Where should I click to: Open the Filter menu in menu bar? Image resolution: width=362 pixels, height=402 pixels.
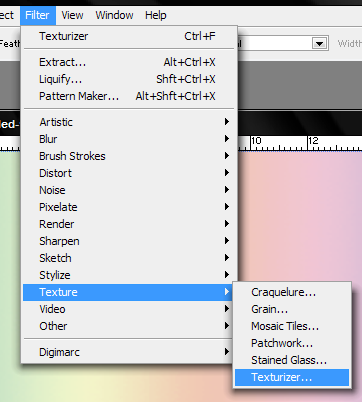pyautogui.click(x=38, y=15)
